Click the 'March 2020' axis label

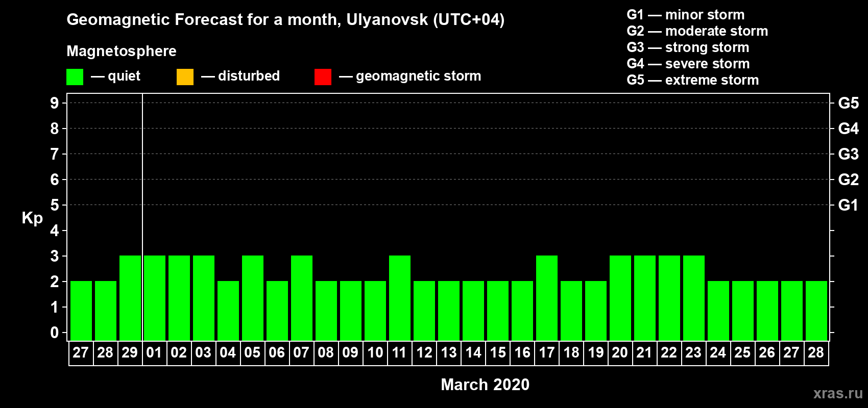click(485, 385)
